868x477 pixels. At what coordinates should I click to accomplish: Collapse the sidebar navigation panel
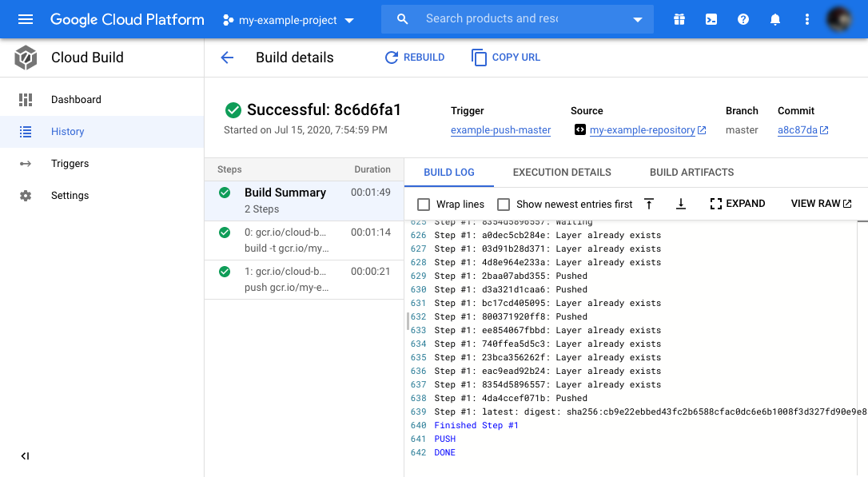click(25, 456)
